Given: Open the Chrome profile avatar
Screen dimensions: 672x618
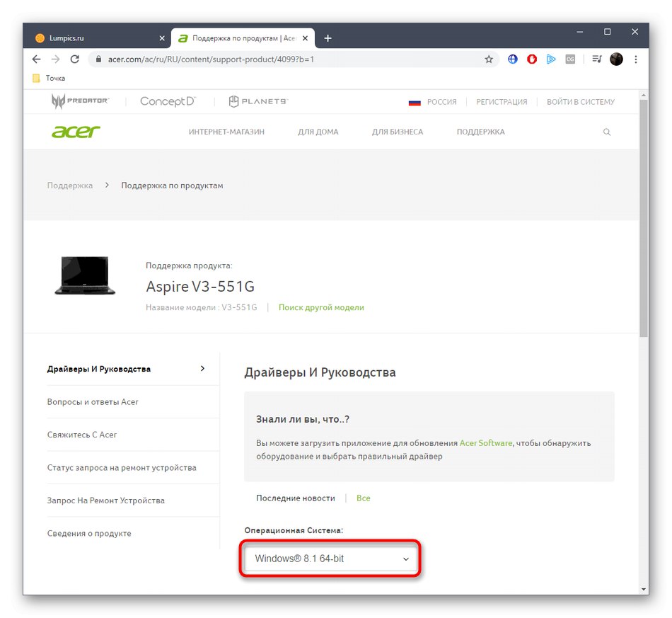Looking at the screenshot, I should [x=616, y=59].
